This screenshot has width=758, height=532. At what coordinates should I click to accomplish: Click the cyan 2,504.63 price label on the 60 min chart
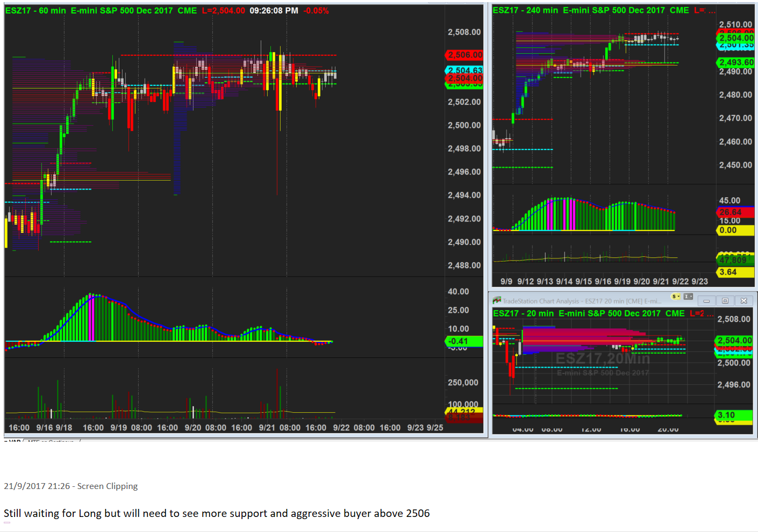click(464, 70)
